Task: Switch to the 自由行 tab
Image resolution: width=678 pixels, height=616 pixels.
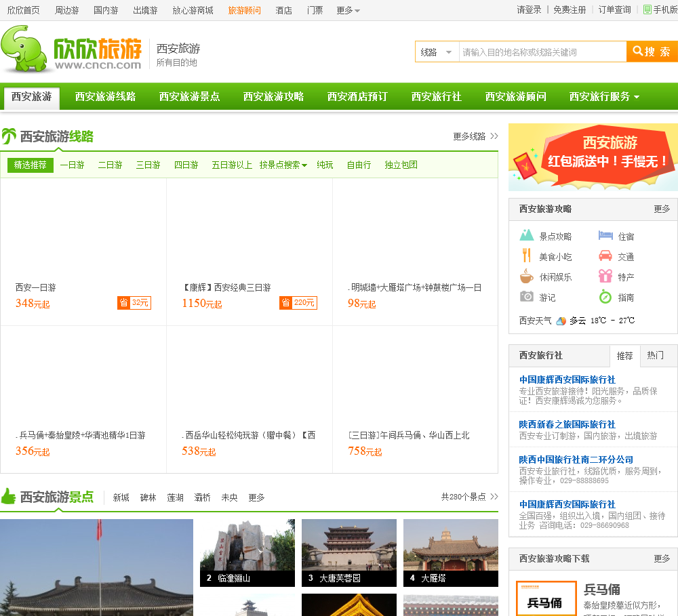Action: click(x=359, y=165)
